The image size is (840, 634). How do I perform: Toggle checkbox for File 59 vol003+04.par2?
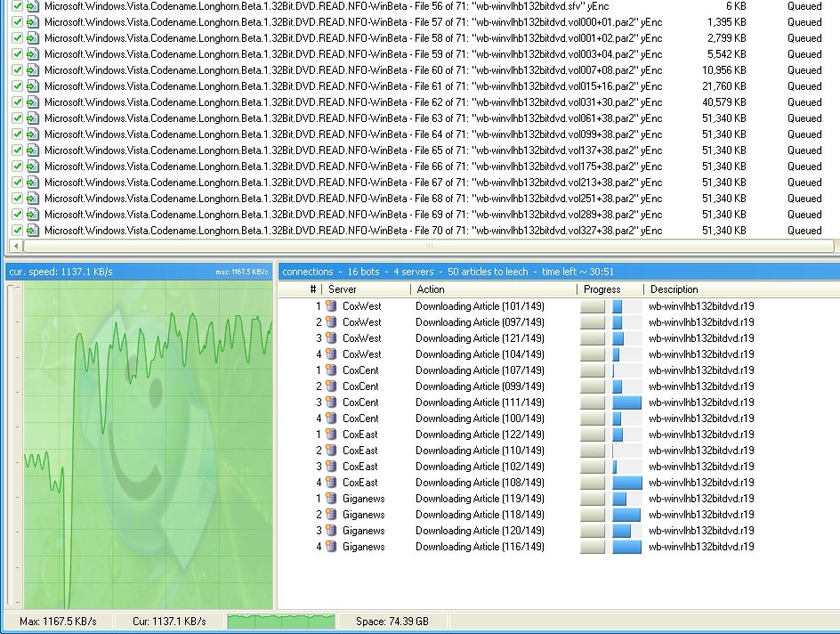point(17,54)
